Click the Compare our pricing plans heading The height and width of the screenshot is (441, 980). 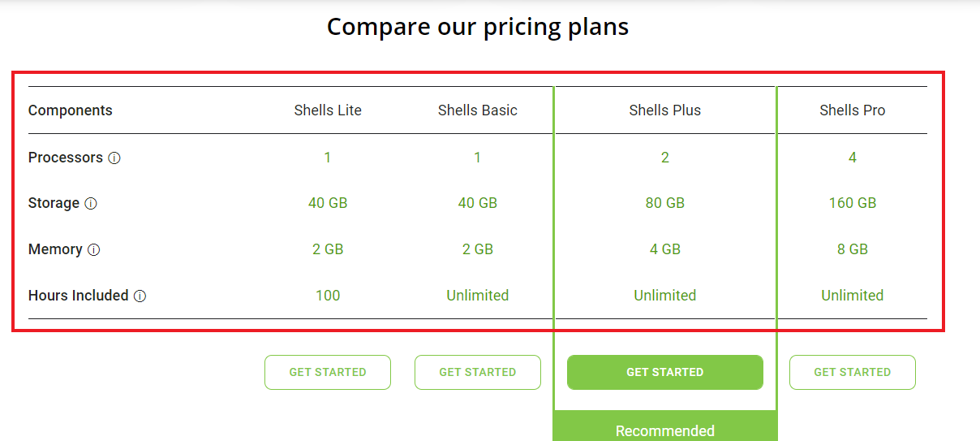[477, 27]
